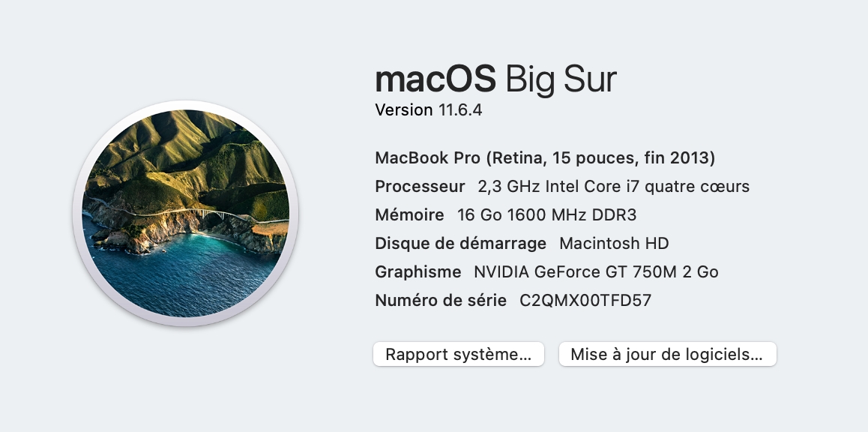
Task: Select the "16 Go 1600 MHz DDR3" value
Action: click(546, 215)
